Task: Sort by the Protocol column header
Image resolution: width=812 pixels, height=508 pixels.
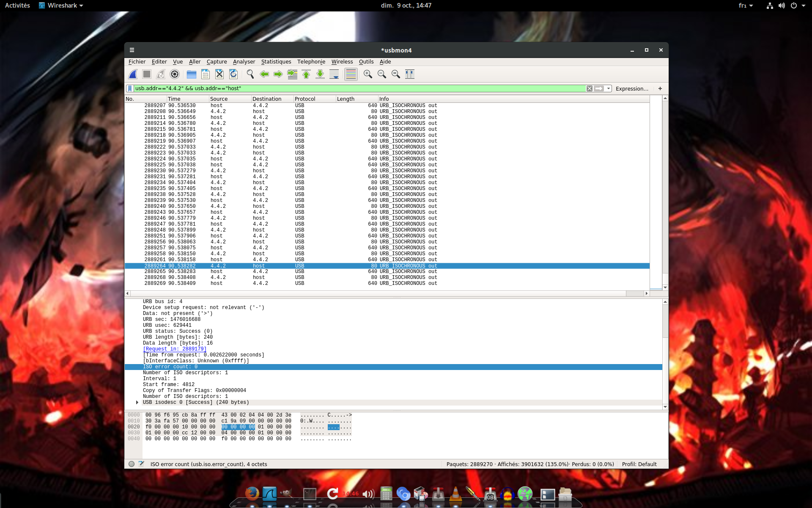Action: [x=315, y=99]
